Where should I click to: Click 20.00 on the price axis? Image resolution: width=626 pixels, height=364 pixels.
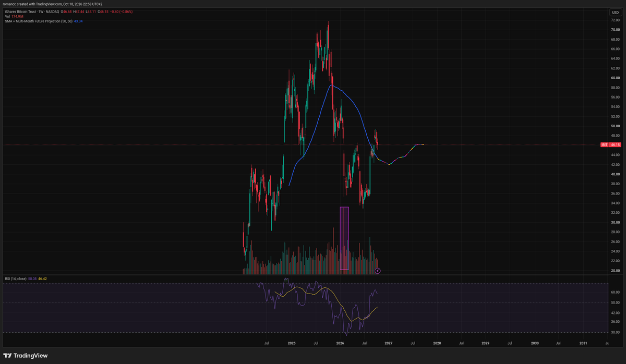[615, 271]
